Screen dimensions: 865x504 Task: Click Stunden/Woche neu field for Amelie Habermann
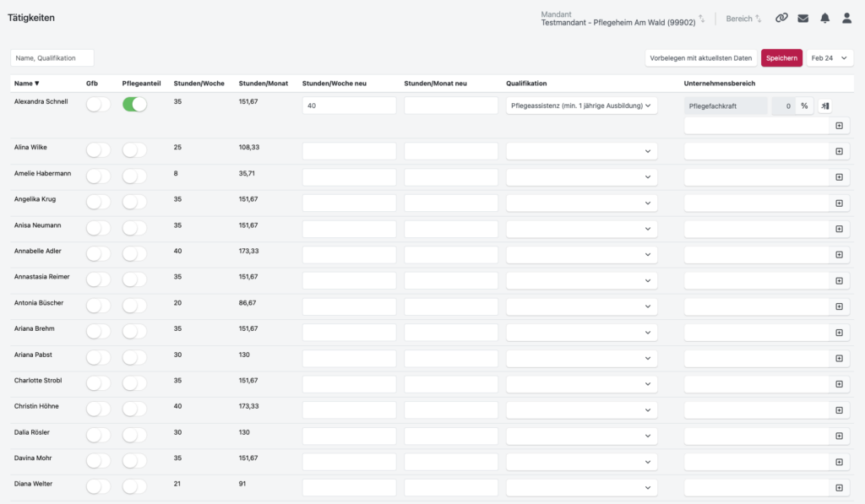349,177
